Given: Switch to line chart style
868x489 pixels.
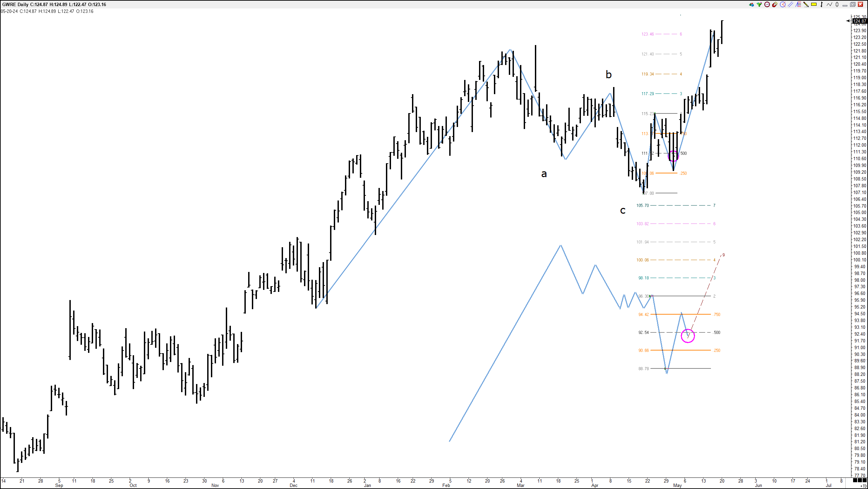Looking at the screenshot, I should coord(829,4).
